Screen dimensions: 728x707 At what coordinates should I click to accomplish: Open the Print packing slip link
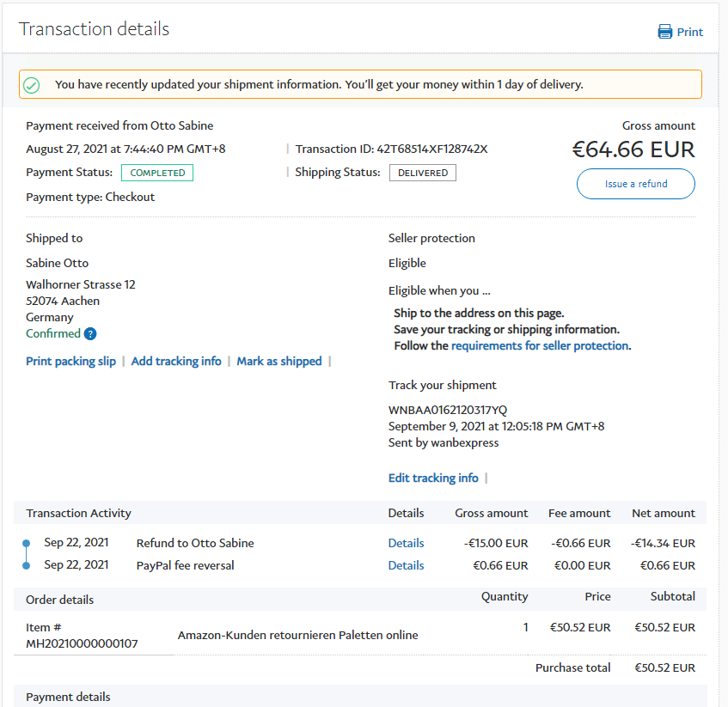click(x=70, y=362)
